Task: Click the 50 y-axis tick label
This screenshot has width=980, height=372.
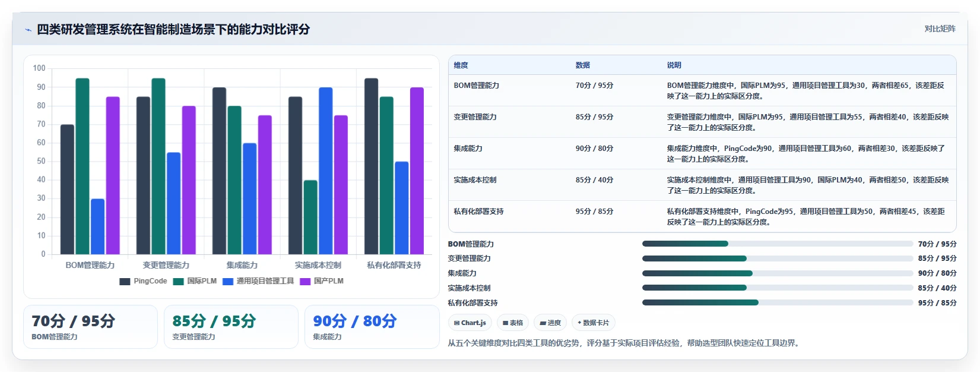Action: point(41,161)
